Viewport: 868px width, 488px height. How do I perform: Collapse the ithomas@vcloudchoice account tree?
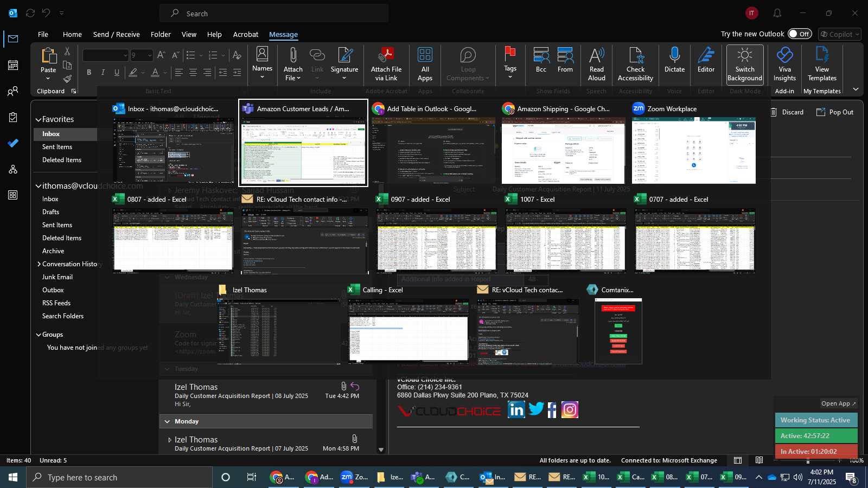39,186
